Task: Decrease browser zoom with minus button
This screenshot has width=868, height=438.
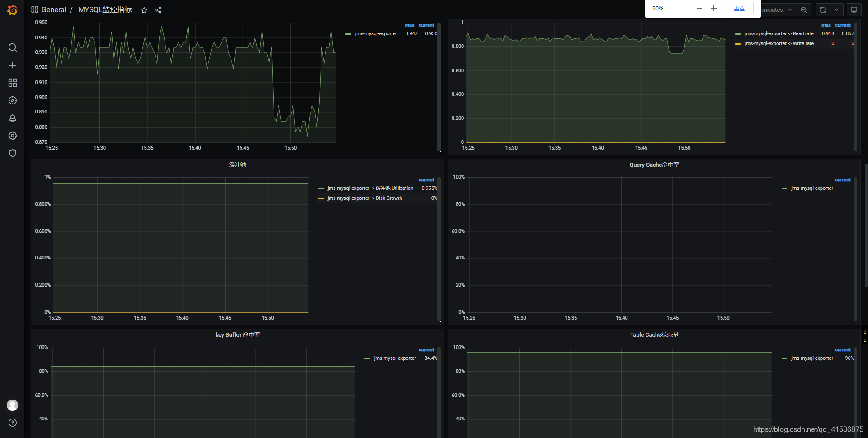Action: (699, 8)
